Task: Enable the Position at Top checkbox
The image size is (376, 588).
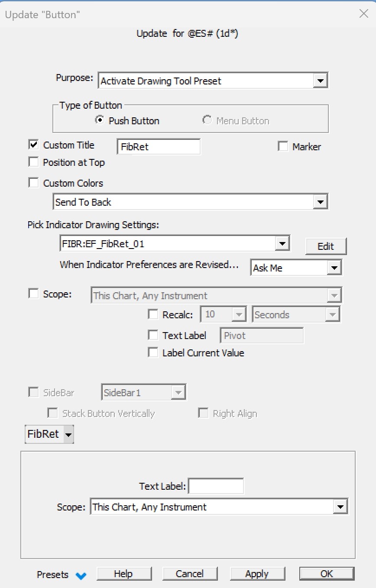Action: (33, 162)
